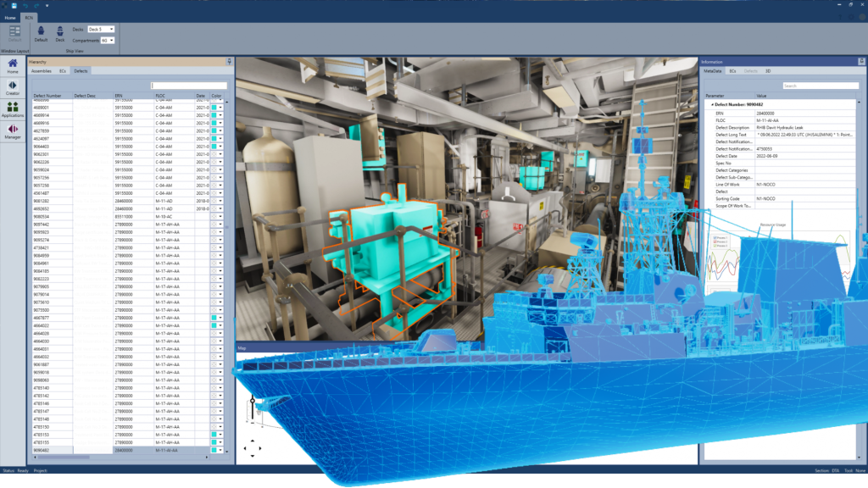Open the 3D tab in Information panel
The image size is (868, 488).
click(x=768, y=71)
